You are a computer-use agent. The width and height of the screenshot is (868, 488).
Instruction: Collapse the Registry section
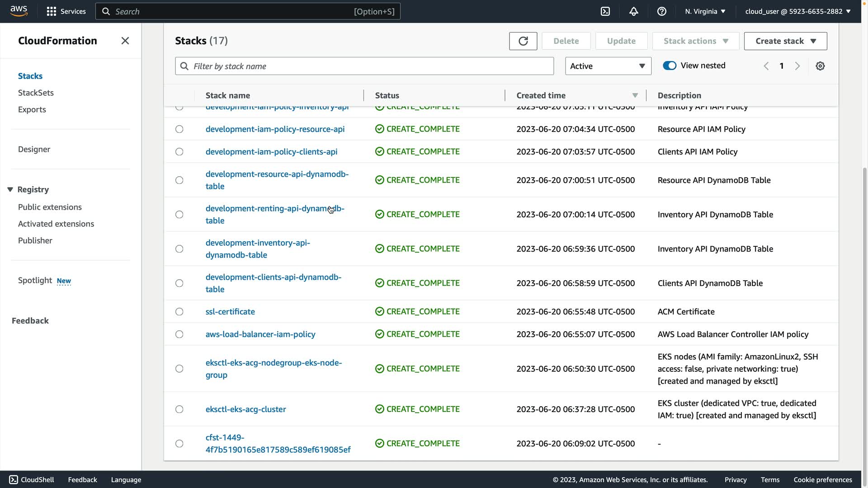[x=10, y=189]
